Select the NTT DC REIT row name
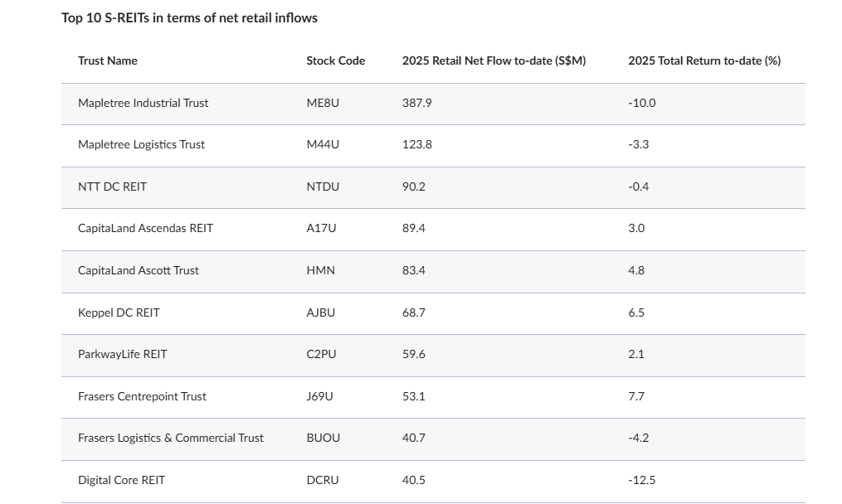Image resolution: width=842 pixels, height=504 pixels. tap(112, 187)
